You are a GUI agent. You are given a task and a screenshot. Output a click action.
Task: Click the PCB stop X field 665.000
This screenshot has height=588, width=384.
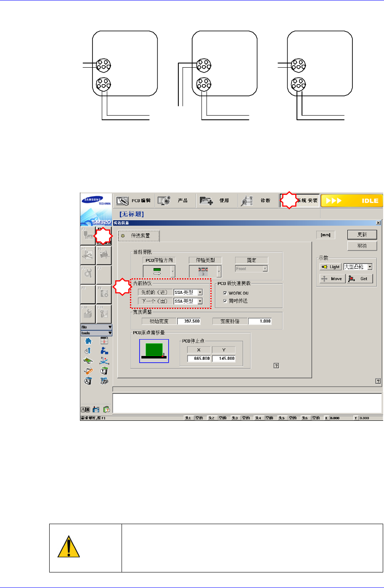click(x=199, y=359)
